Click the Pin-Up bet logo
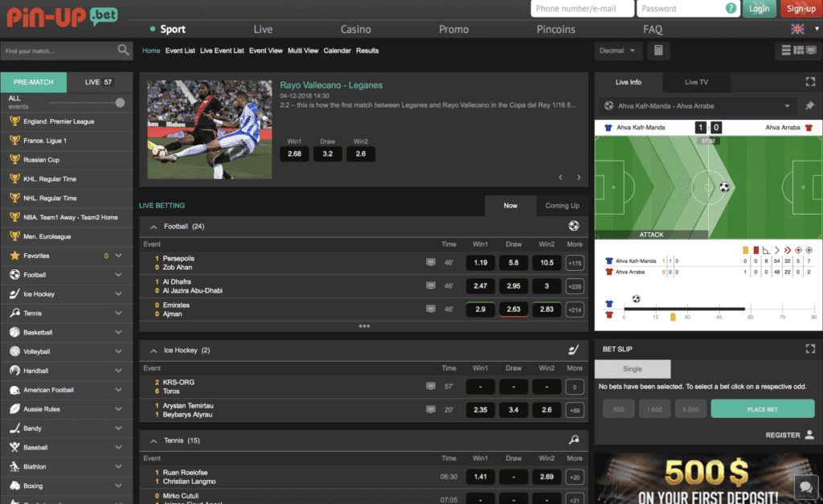Screen dimensions: 823x504 pyautogui.click(x=62, y=17)
